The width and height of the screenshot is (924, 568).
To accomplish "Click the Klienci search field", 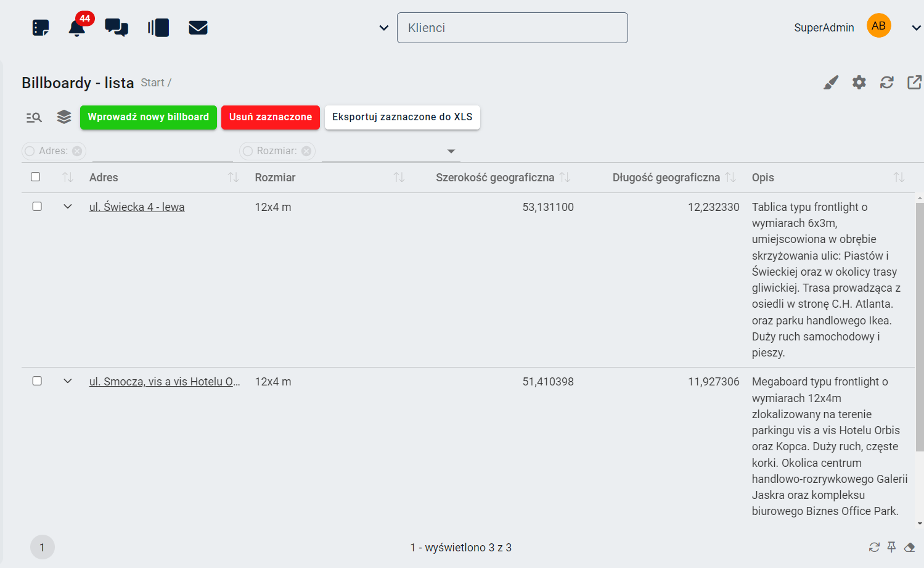I will pyautogui.click(x=512, y=28).
